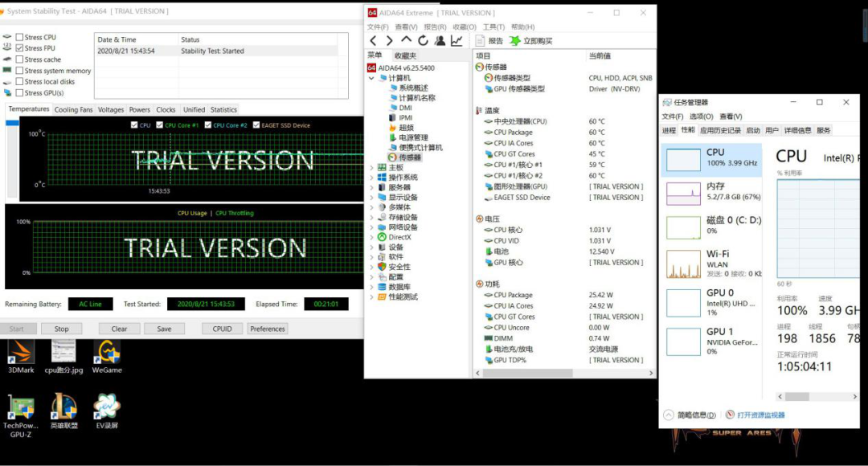
Task: Click 立即购买 buy now toolbar button
Action: pos(531,41)
